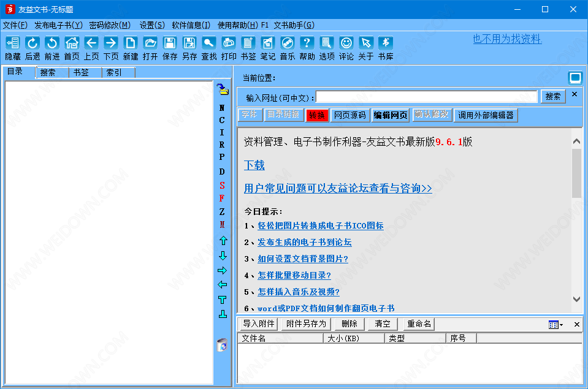Click the cyan right arrow icon
Viewport: 588px width, 389px height.
coord(223,270)
